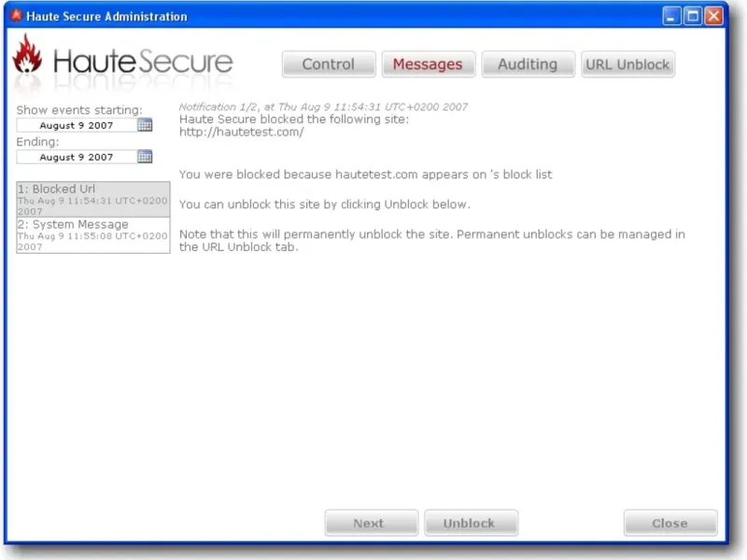Switch to the Control tab
Screen dimensions: 747x560
click(x=329, y=64)
